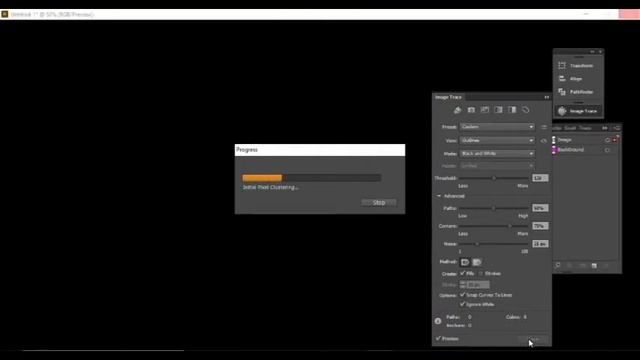The image size is (640, 360).
Task: Open the Manage Presets menu icon
Action: [x=544, y=127]
